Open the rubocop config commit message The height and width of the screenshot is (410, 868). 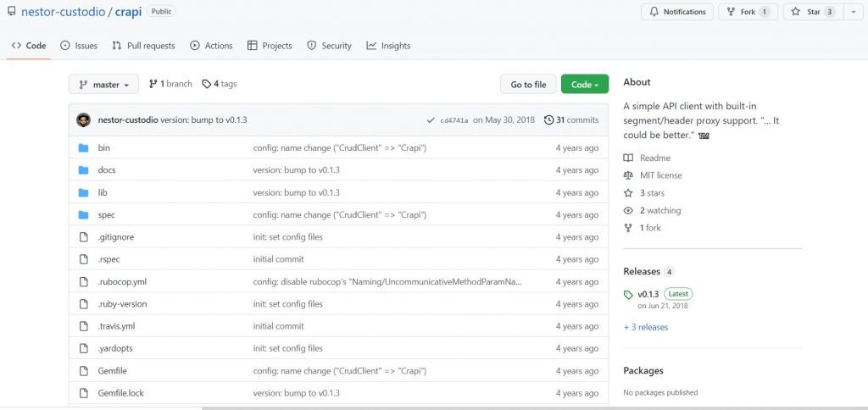pos(387,281)
